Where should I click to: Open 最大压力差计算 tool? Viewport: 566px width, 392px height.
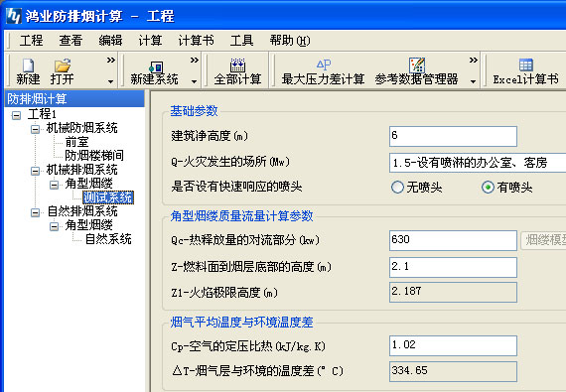(x=323, y=71)
